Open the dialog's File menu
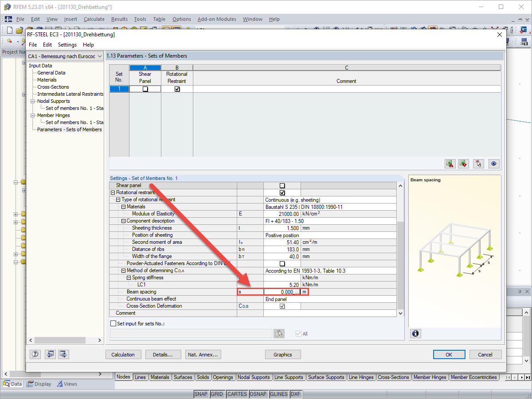 pos(33,45)
